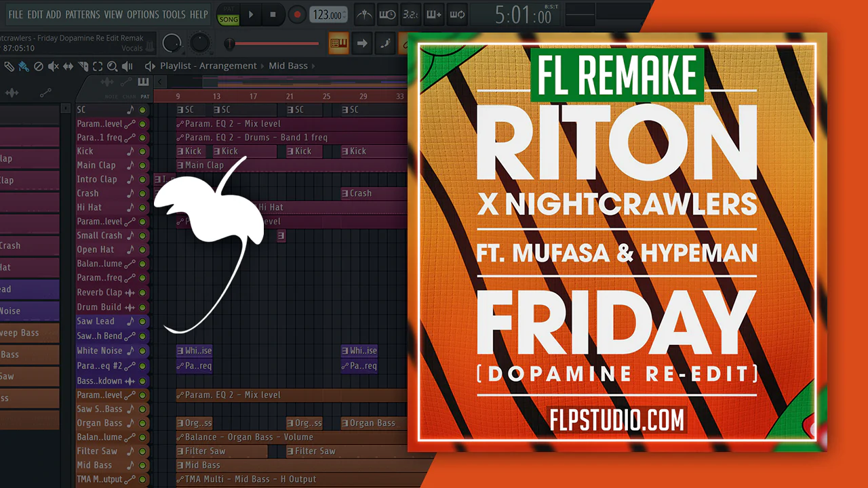The width and height of the screenshot is (868, 488).
Task: Toggle the 3.2.1 countdown before recording
Action: pyautogui.click(x=411, y=14)
